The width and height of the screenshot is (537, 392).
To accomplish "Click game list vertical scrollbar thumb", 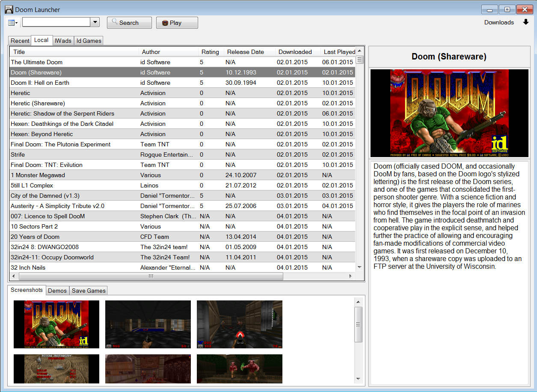I will pos(359,60).
